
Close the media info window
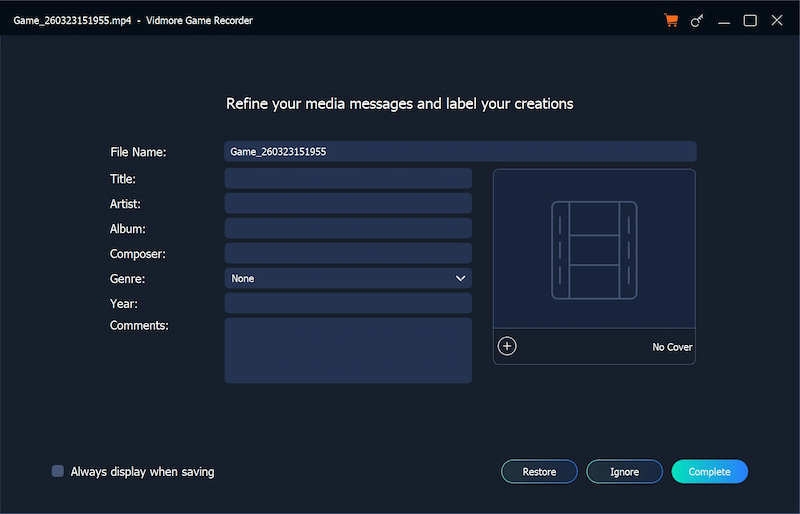click(x=777, y=21)
